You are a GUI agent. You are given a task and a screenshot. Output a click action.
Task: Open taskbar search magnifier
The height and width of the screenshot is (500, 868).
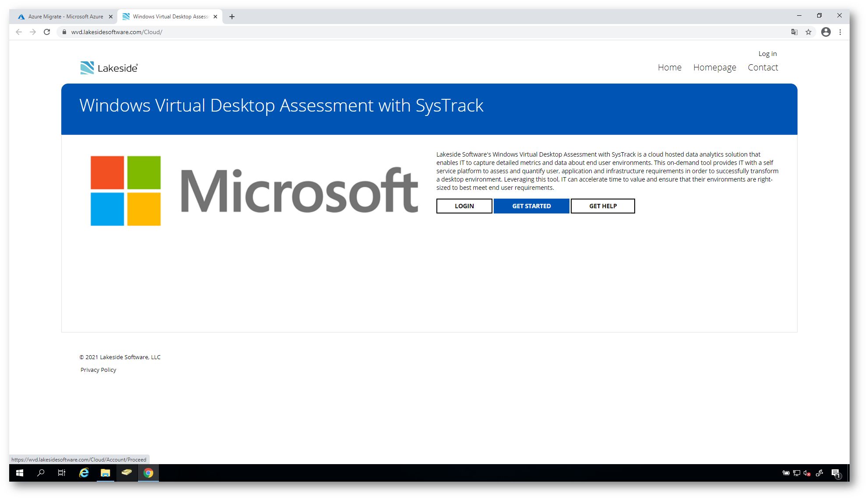tap(41, 473)
